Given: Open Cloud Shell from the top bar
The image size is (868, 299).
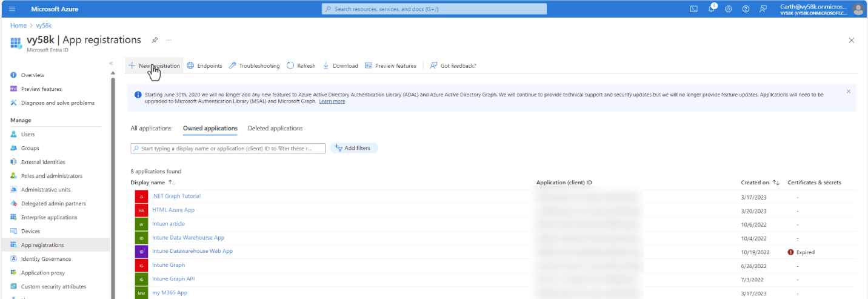Looking at the screenshot, I should point(694,9).
